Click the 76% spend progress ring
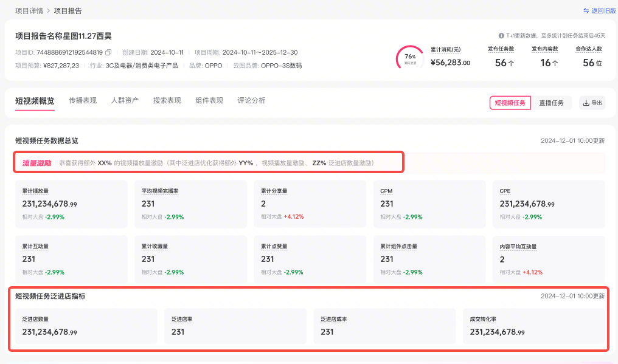618x364 pixels. [410, 58]
